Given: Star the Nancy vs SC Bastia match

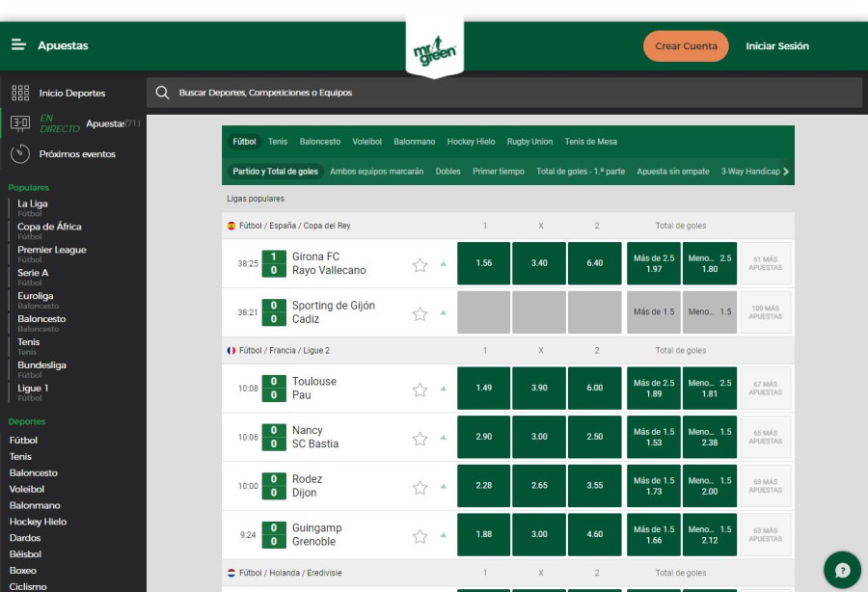Looking at the screenshot, I should coord(420,439).
